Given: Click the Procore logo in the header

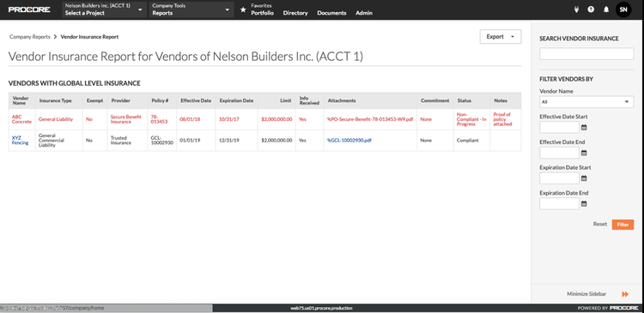Looking at the screenshot, I should pyautogui.click(x=29, y=9).
